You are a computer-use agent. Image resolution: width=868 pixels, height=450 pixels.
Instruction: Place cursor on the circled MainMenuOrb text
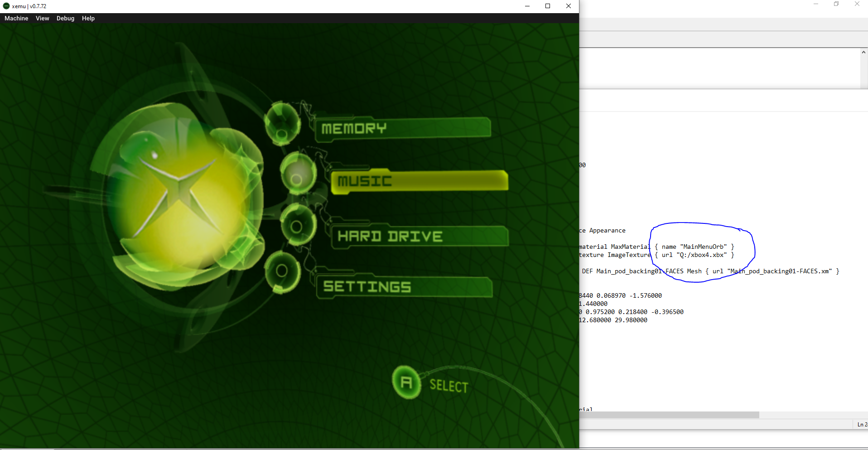pos(704,247)
